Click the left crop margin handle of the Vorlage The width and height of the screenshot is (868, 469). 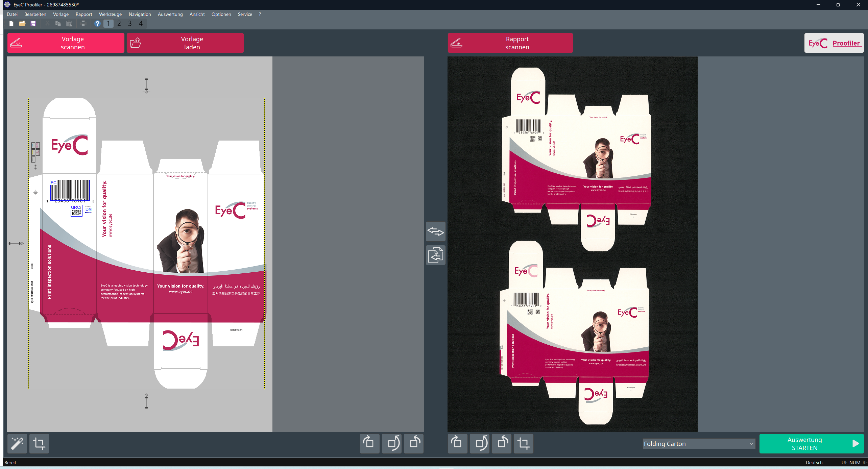pos(16,243)
